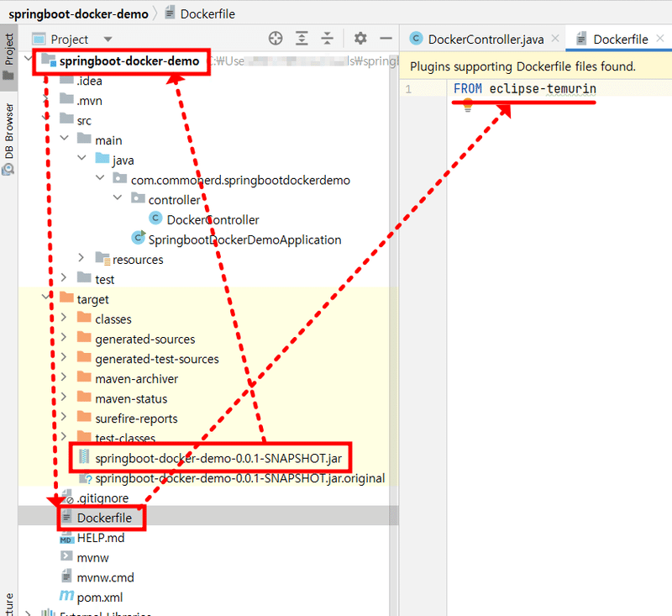Image resolution: width=672 pixels, height=616 pixels.
Task: Select springboot-docker-demo-0.0.1-SNAPSHOT.jar file
Action: coord(218,458)
